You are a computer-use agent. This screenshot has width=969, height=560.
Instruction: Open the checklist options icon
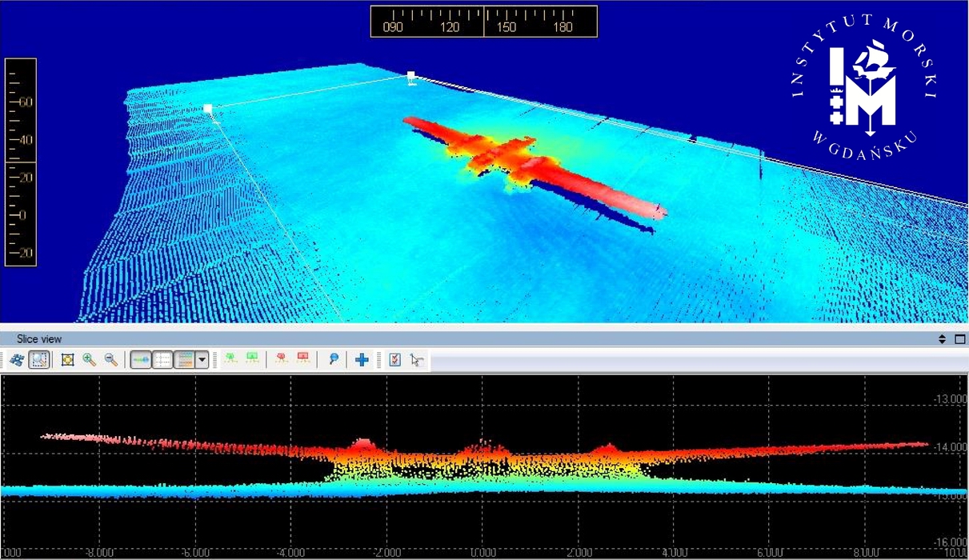point(394,360)
